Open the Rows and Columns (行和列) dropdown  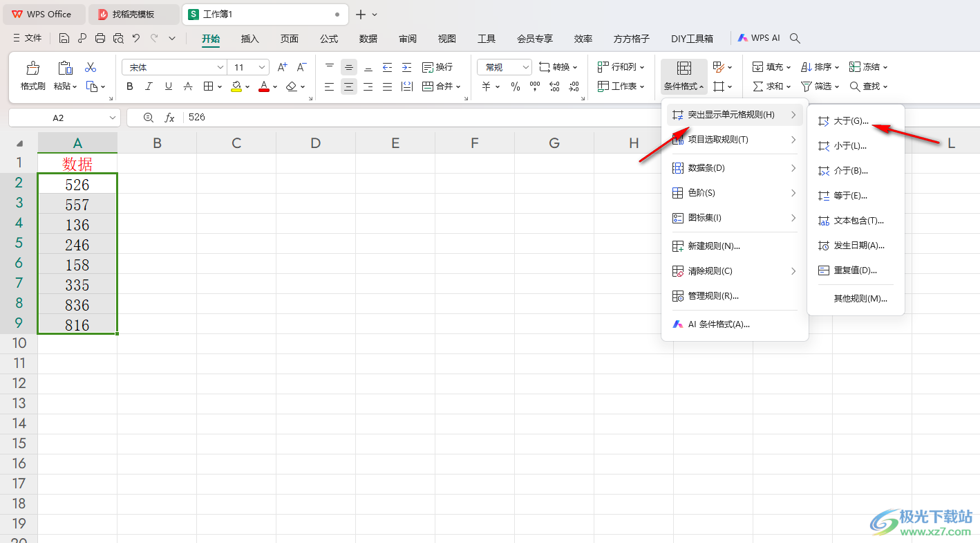[x=621, y=67]
